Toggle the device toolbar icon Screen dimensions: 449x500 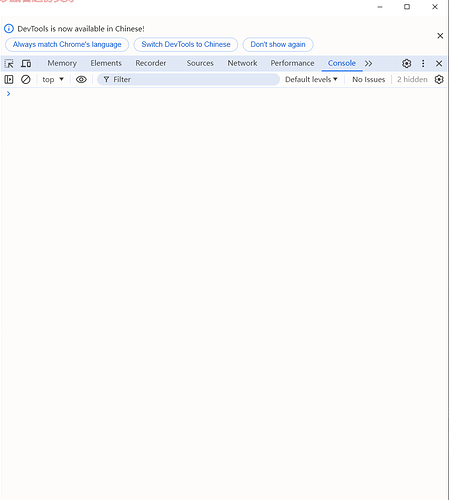click(26, 63)
